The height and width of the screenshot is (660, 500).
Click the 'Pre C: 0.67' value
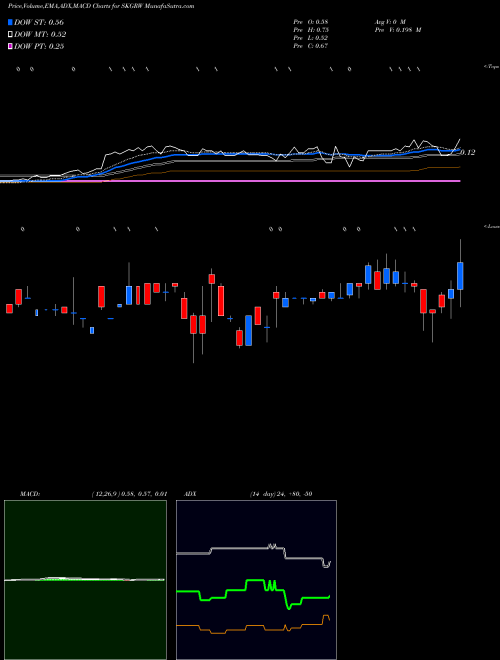311,46
